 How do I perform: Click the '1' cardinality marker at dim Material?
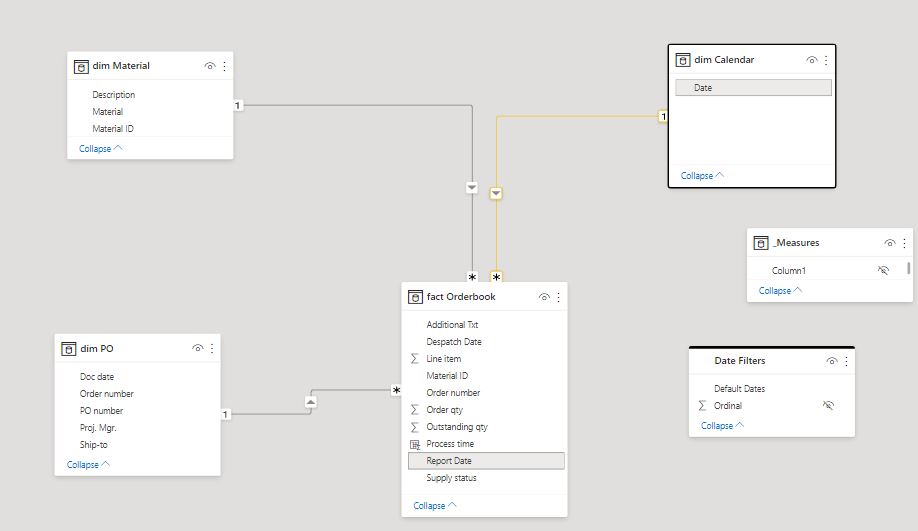237,105
